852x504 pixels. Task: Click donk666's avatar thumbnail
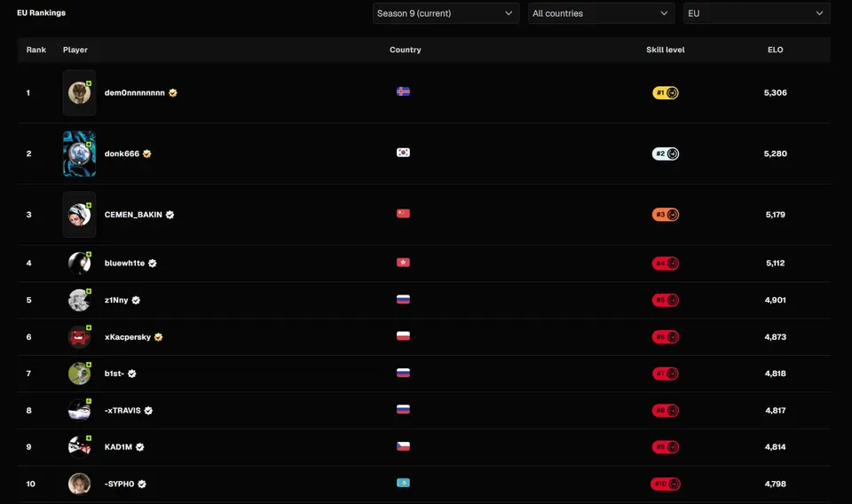click(79, 154)
